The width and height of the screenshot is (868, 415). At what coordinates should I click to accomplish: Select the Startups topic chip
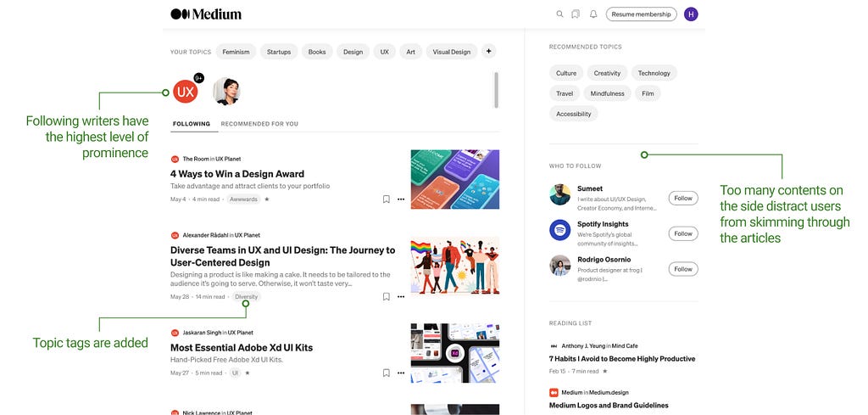click(x=279, y=52)
